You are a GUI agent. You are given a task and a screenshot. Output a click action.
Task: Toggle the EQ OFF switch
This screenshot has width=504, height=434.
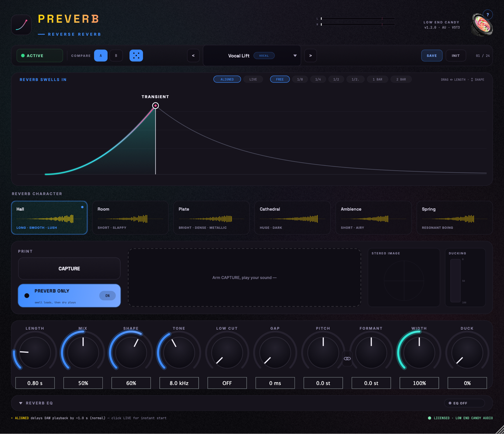coord(464,403)
